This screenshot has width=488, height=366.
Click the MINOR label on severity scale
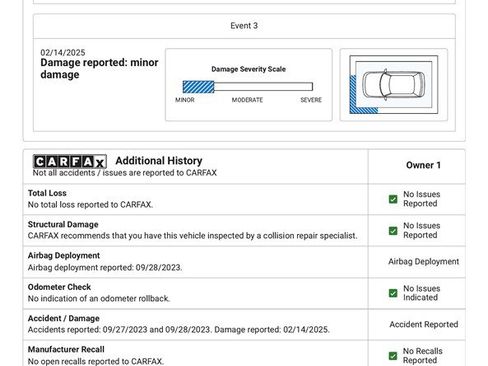tap(185, 100)
